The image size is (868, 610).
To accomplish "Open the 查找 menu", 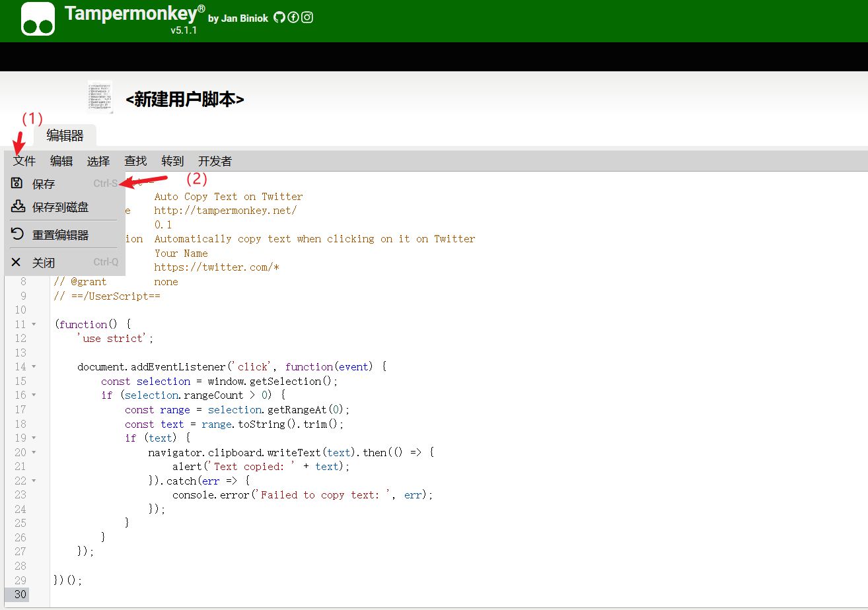I will point(135,161).
